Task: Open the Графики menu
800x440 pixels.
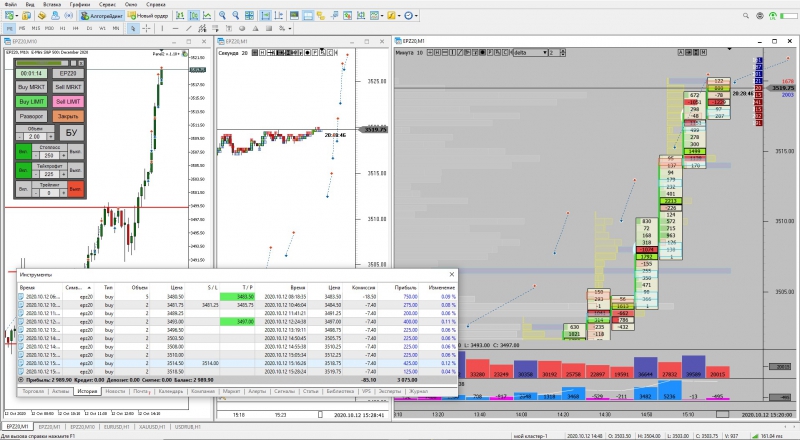Action: [80, 4]
